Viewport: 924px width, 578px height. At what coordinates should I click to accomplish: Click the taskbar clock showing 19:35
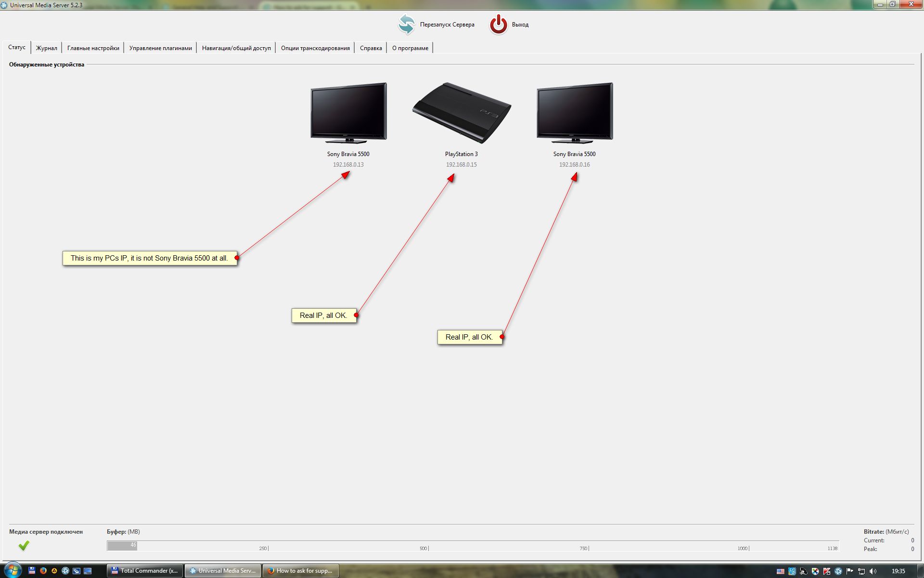coord(898,571)
